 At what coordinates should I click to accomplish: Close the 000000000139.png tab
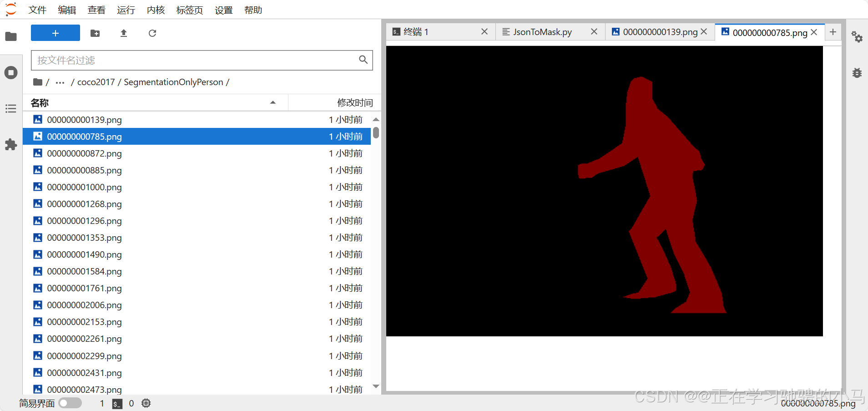704,31
